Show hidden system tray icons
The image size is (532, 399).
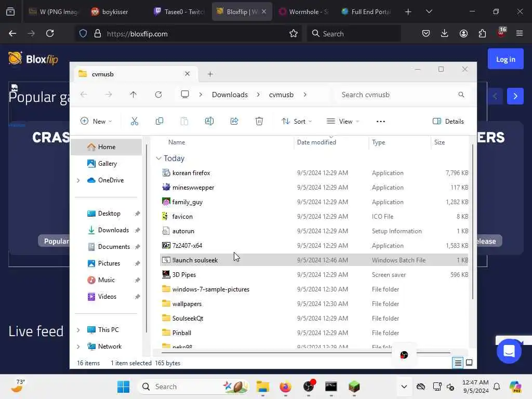[x=404, y=387]
